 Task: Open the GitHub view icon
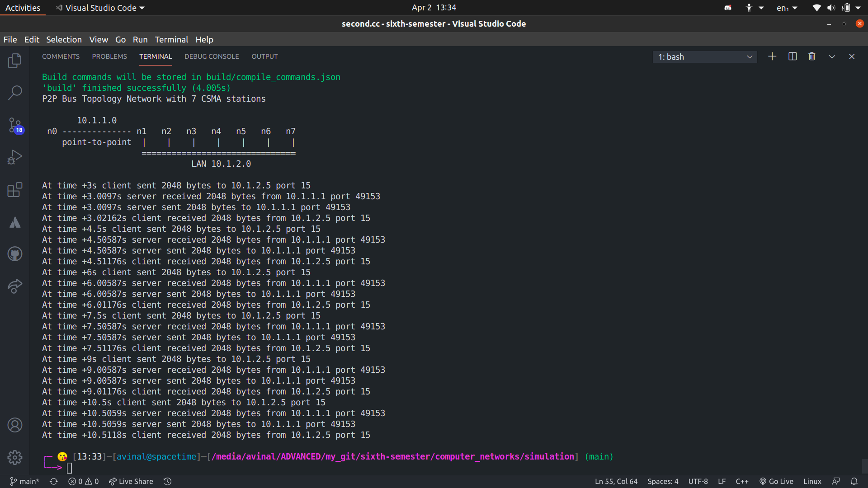[15, 254]
